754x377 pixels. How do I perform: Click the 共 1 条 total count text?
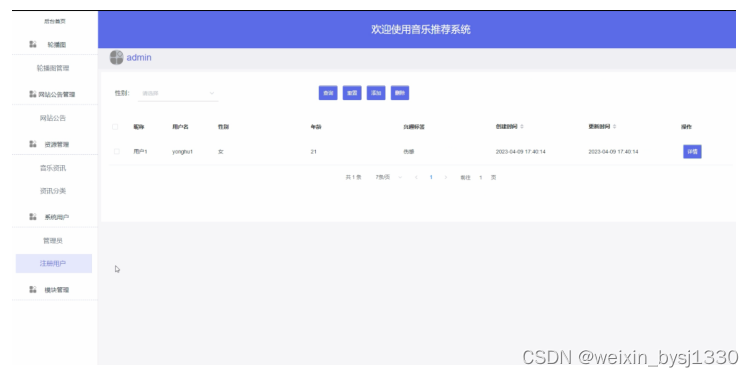point(353,177)
